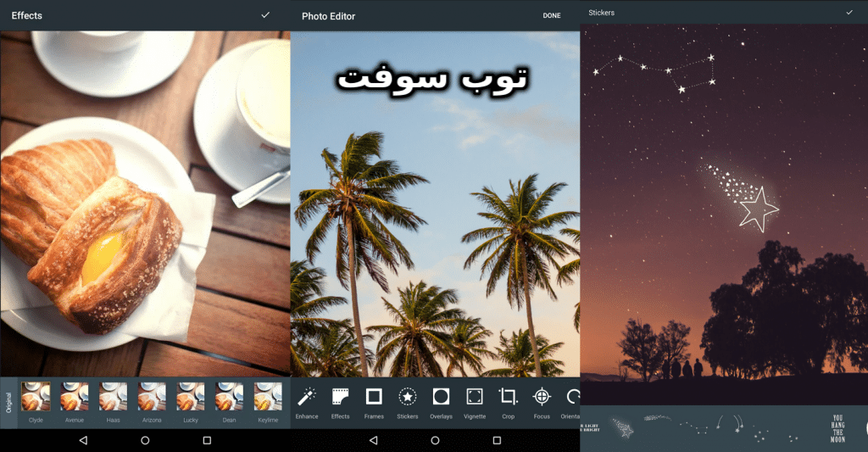
Task: Pick the shooting star sticker in tray
Action: click(623, 428)
